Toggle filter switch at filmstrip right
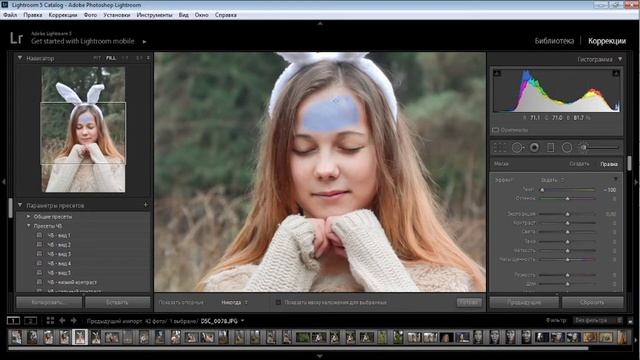 pos(630,321)
